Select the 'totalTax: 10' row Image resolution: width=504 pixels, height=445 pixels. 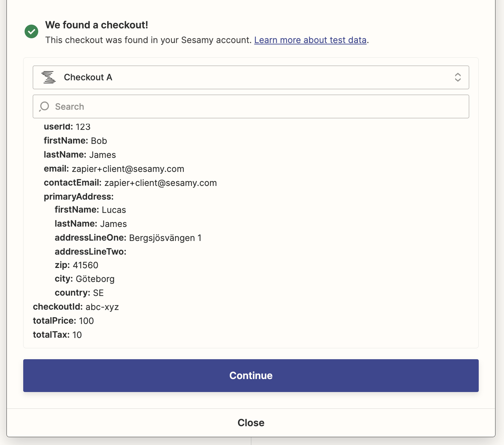[x=57, y=335]
